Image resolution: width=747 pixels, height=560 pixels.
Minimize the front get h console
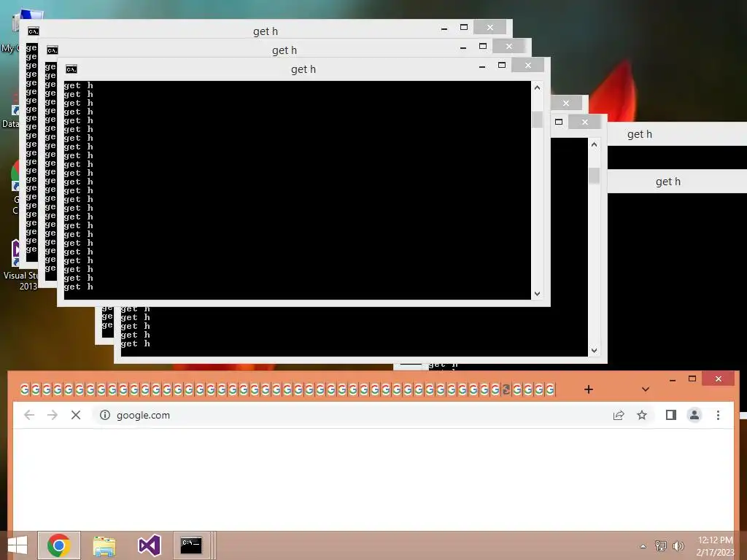pyautogui.click(x=482, y=66)
